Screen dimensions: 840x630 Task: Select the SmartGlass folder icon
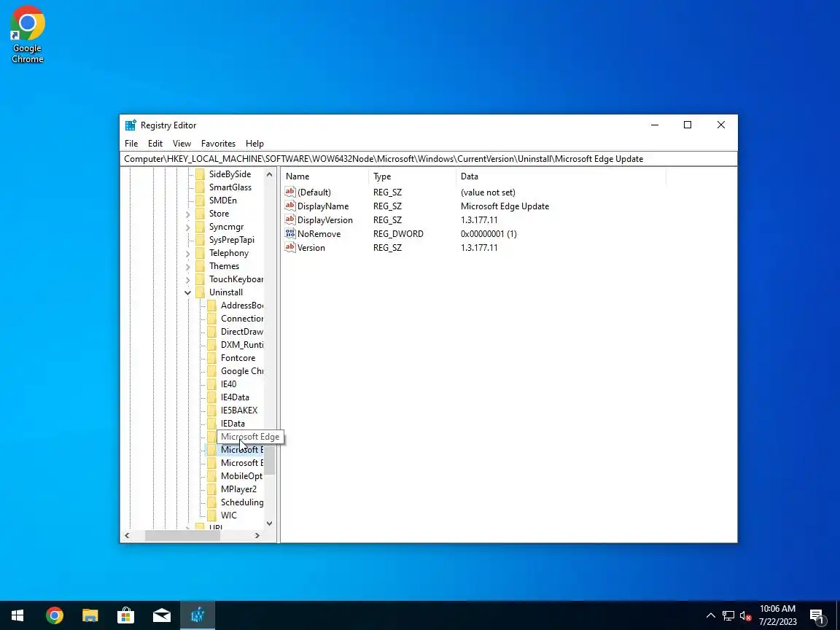200,187
